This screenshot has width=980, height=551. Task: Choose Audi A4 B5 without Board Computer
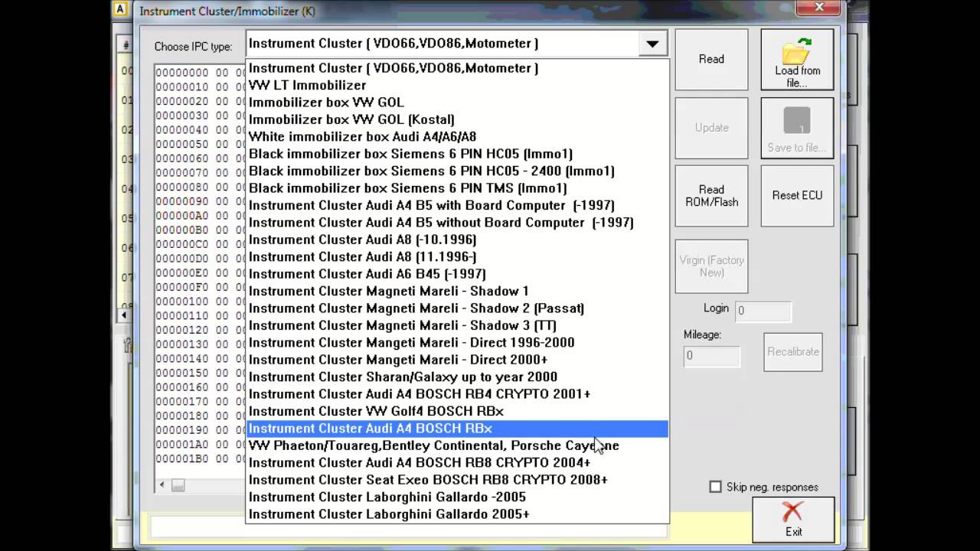[x=457, y=223]
